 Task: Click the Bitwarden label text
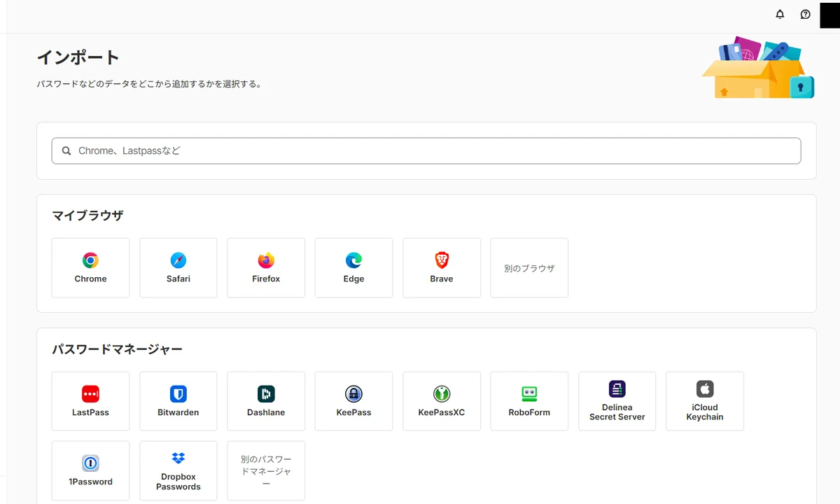click(x=178, y=412)
